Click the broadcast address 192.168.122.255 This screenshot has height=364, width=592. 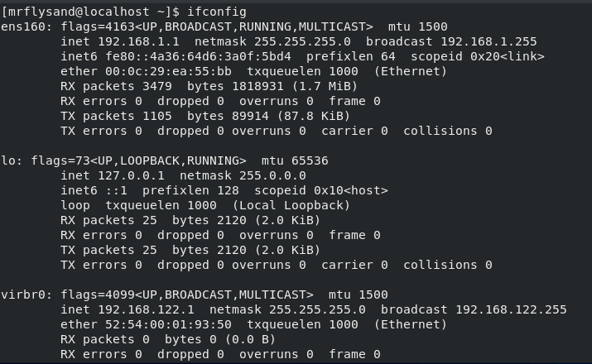pos(510,309)
